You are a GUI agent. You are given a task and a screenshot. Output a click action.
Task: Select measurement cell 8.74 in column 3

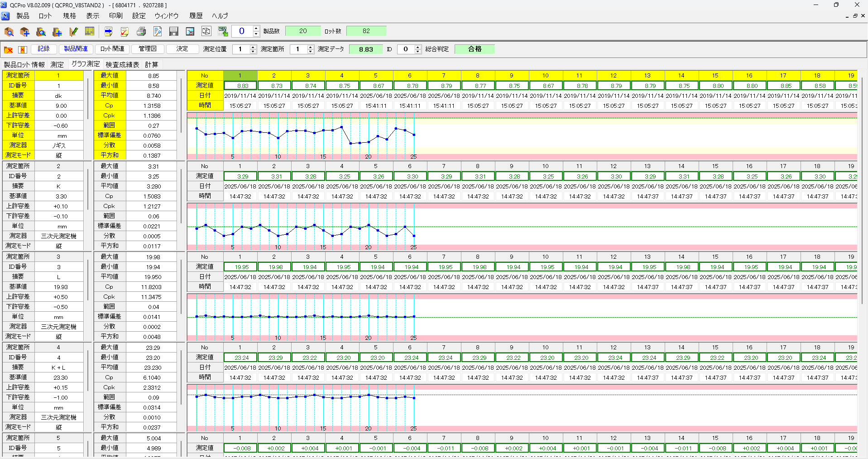pos(308,86)
